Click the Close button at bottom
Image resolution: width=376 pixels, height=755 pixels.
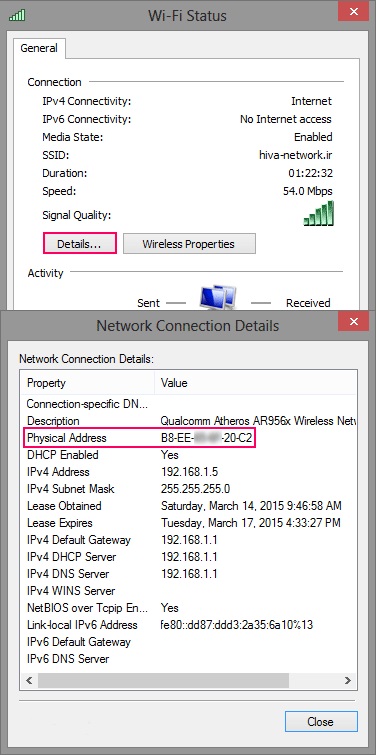click(x=321, y=721)
